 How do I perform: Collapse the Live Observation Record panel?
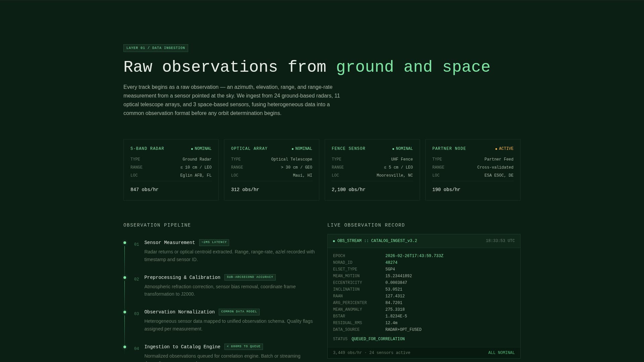point(366,225)
